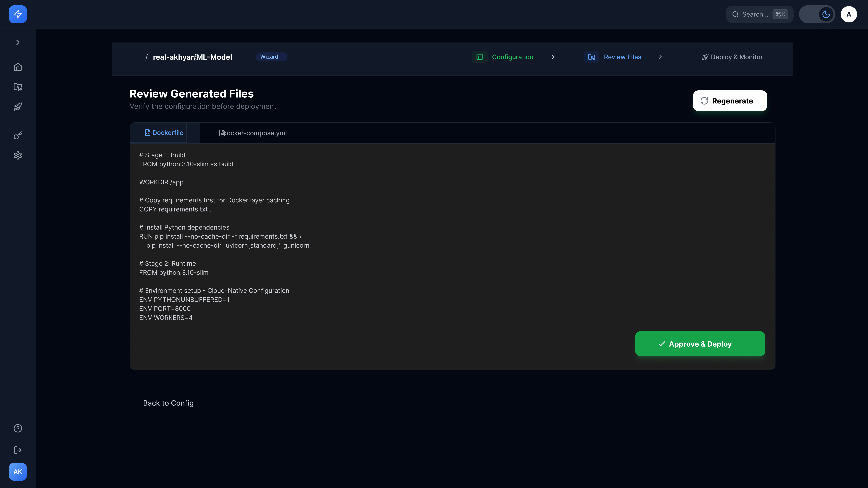Go Back to Config
The width and height of the screenshot is (868, 488).
(x=168, y=403)
